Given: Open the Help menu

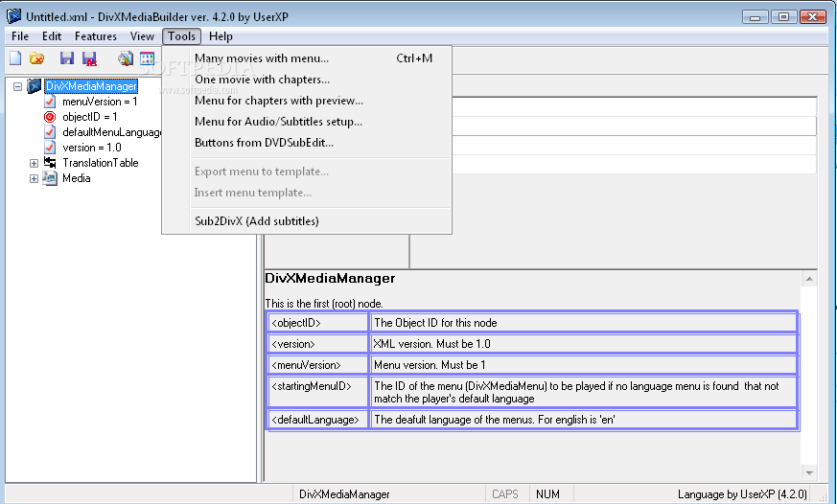Looking at the screenshot, I should tap(221, 36).
